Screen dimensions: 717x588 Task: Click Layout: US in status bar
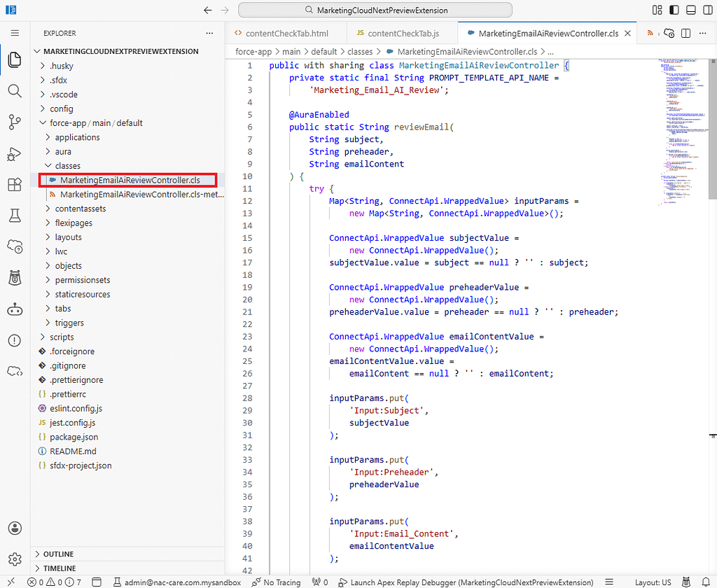point(653,582)
